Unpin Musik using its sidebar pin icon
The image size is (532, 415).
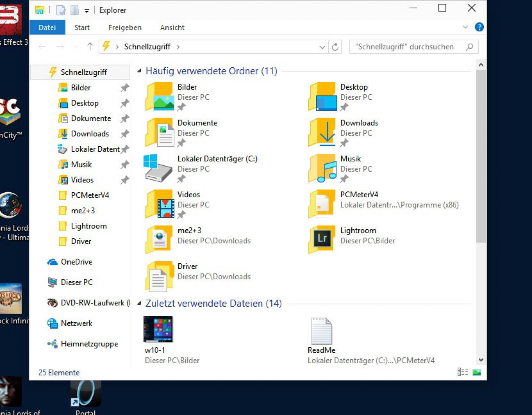(x=125, y=165)
